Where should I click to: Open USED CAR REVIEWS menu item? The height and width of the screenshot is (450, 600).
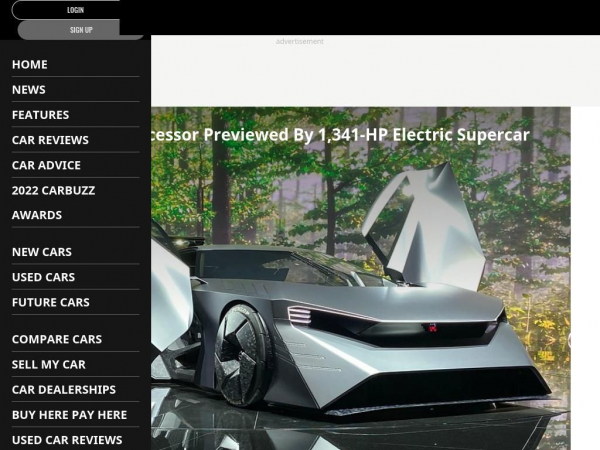tap(67, 439)
